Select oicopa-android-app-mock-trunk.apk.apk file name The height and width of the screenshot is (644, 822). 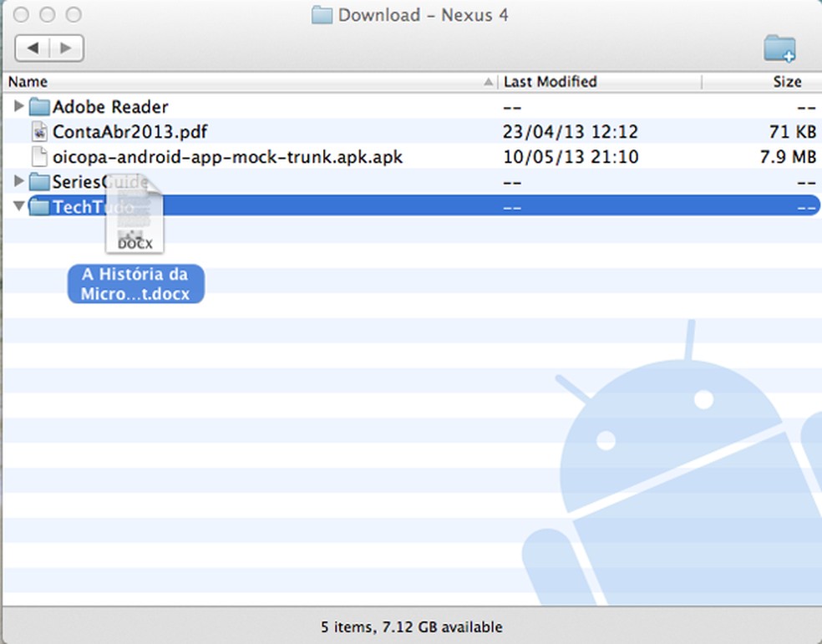coord(227,157)
